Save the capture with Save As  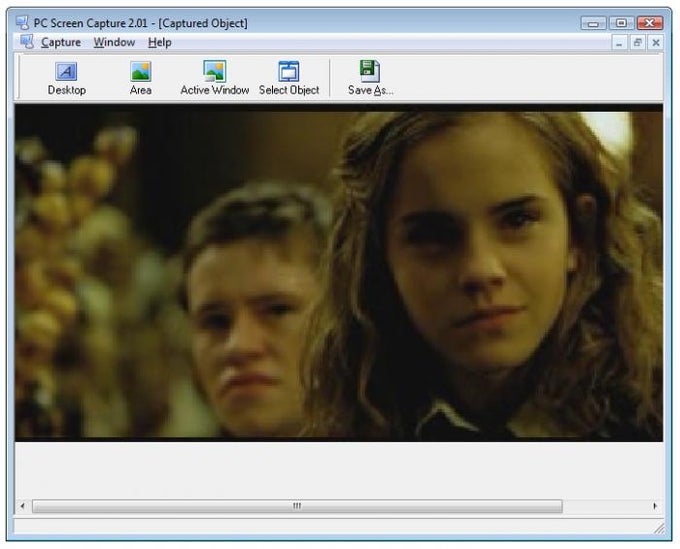[370, 78]
